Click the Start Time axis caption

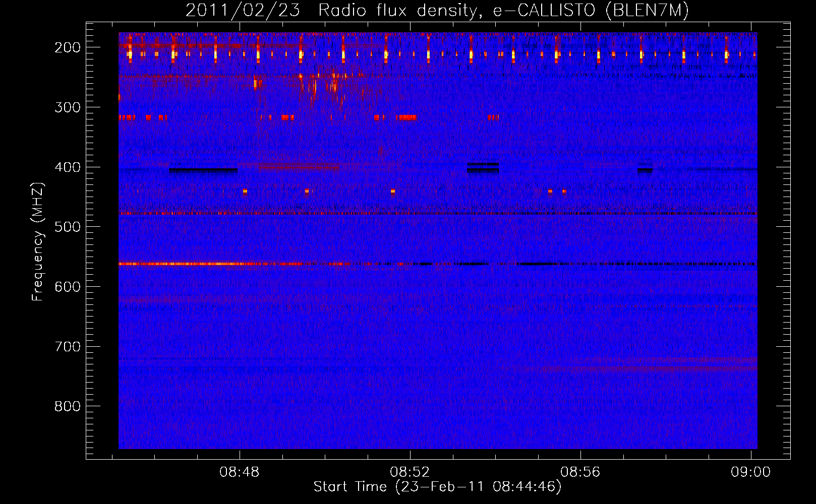point(437,487)
